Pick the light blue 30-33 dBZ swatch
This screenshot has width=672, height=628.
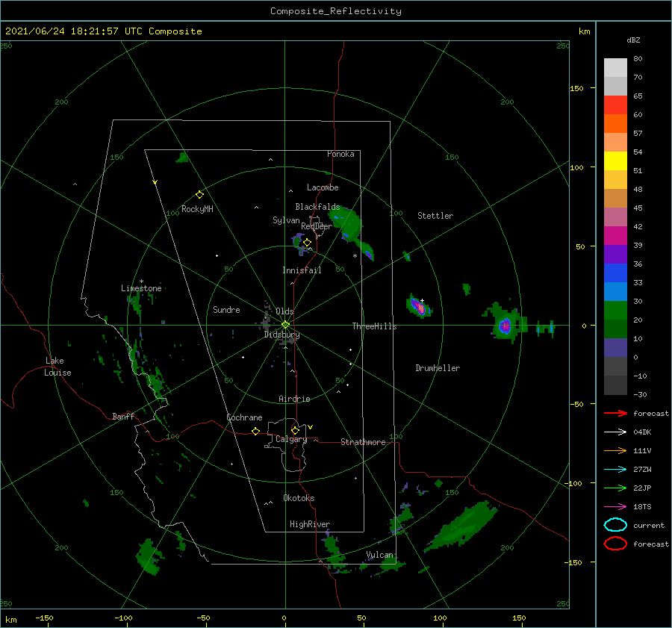615,292
